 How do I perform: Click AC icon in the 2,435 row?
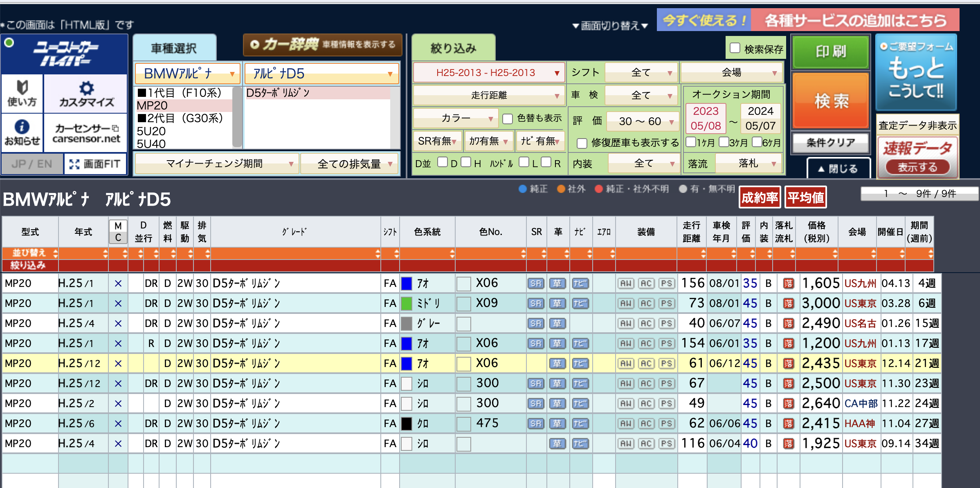pos(646,363)
